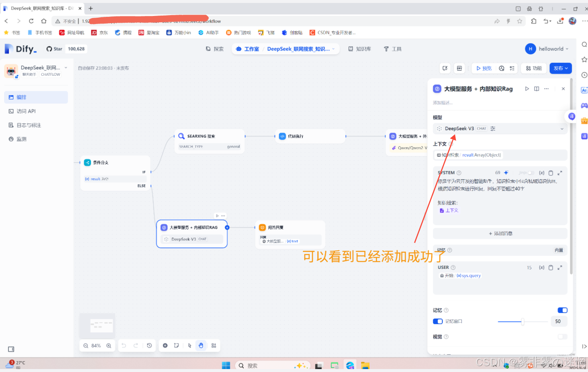This screenshot has width=588, height=372.
Task: Open the 工作室 studio tab
Action: 247,49
